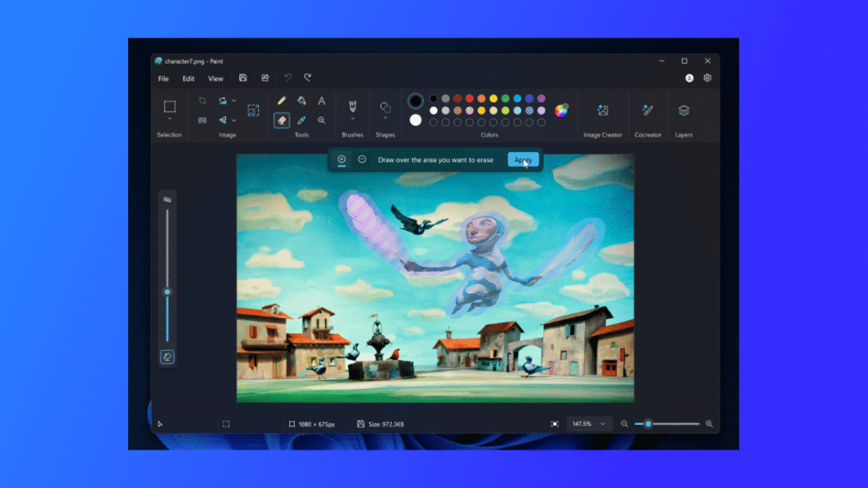
Task: Click the 'character7.png - Paint' title text
Action: (194, 61)
